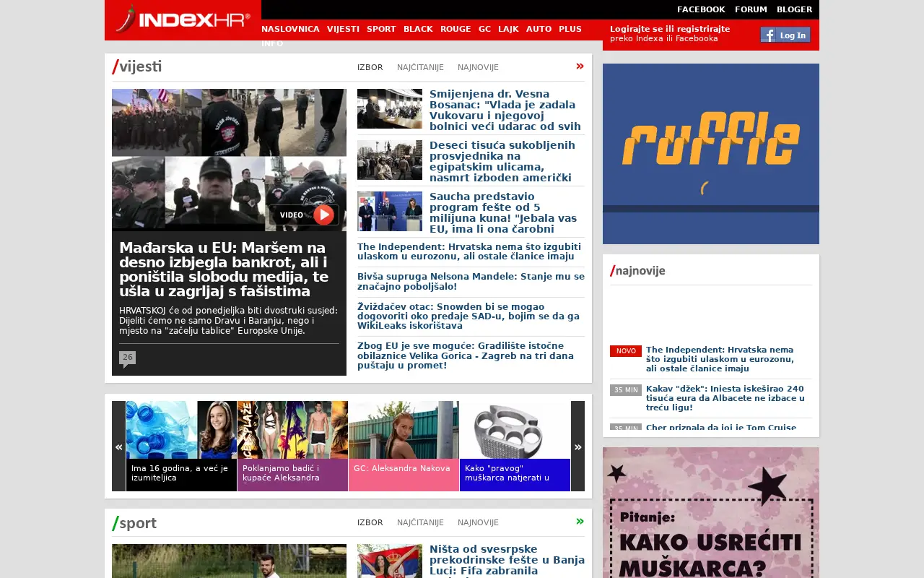Select NAJČITANIJE tab in vijesti section
Image resolution: width=924 pixels, height=578 pixels.
pyautogui.click(x=420, y=67)
